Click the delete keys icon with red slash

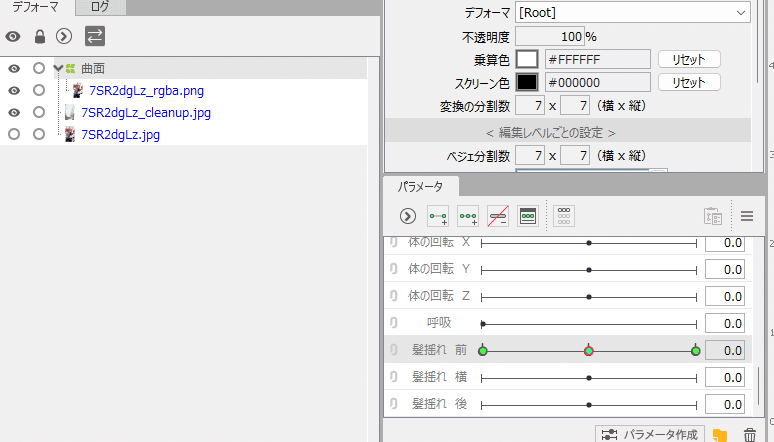(498, 216)
